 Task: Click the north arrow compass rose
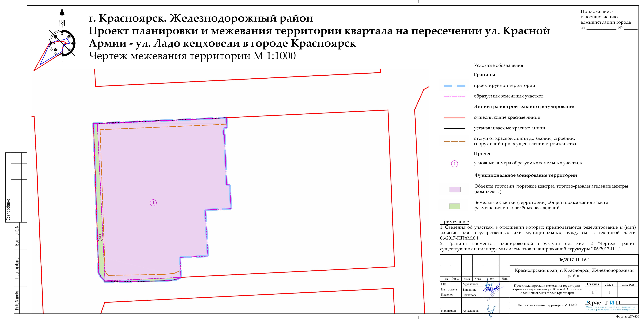point(62,43)
